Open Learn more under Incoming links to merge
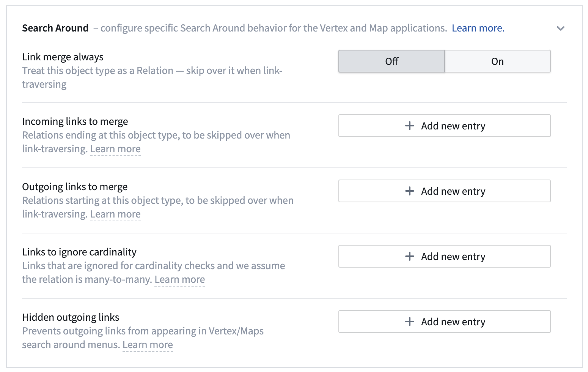 115,149
